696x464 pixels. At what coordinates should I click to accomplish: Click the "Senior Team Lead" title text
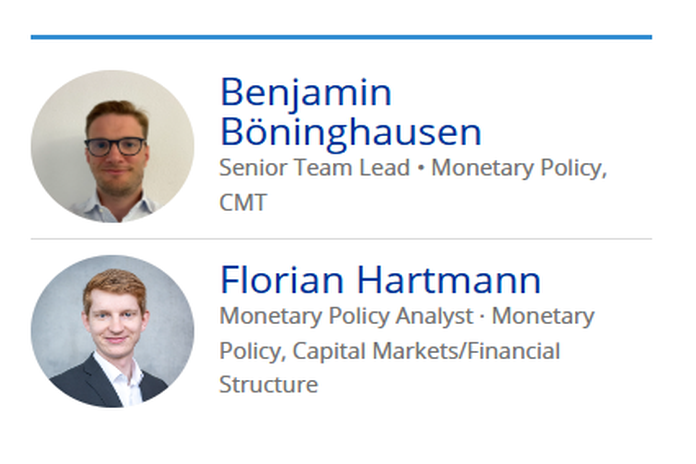click(314, 168)
